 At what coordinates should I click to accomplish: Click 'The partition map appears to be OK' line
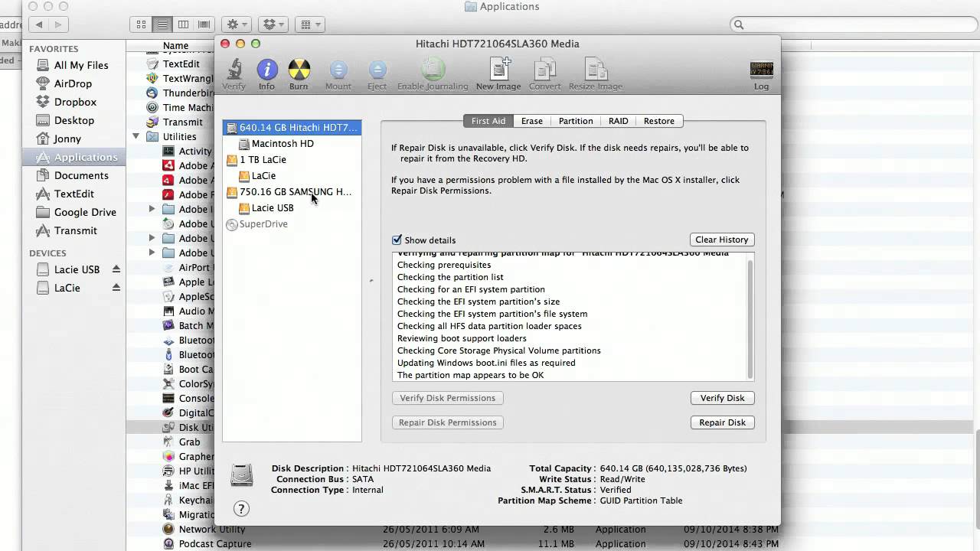(471, 376)
